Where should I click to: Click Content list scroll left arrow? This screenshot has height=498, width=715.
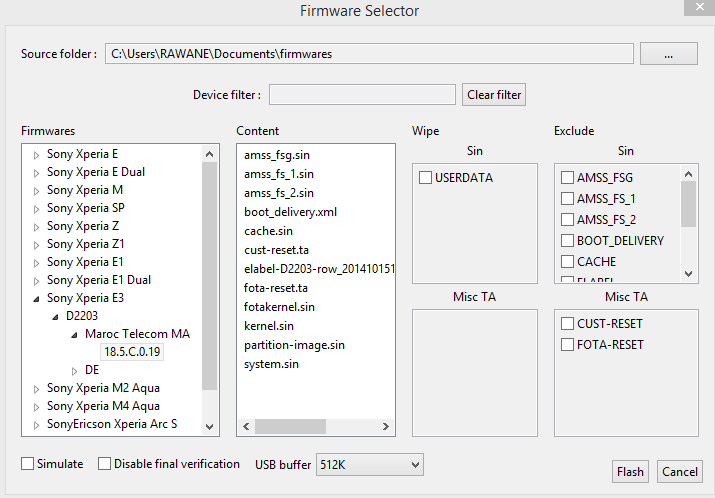(246, 426)
